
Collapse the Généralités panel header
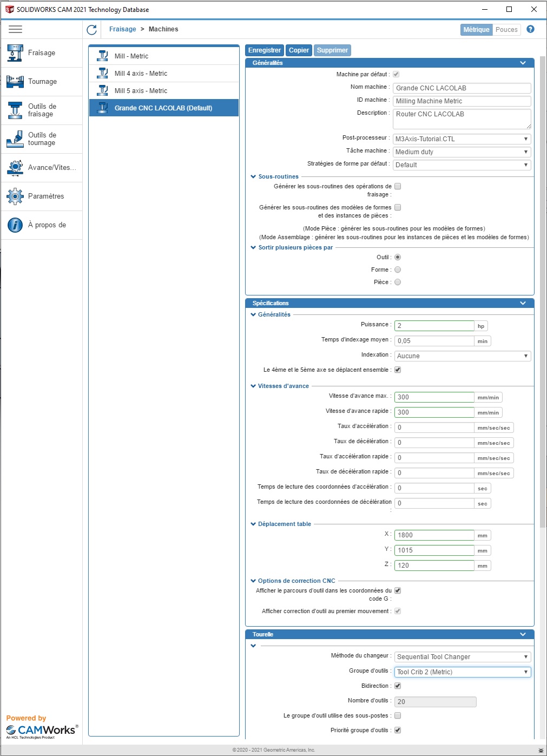point(390,63)
